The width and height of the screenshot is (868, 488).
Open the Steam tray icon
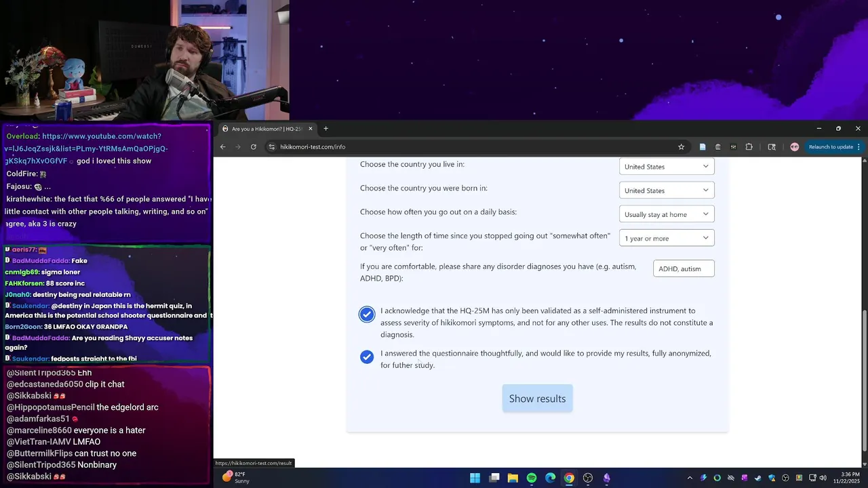(x=758, y=478)
